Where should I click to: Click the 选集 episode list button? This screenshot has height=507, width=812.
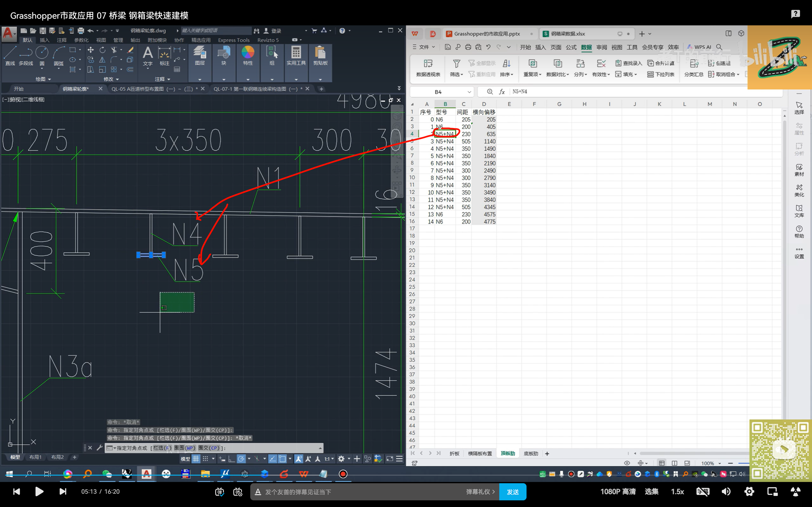pyautogui.click(x=651, y=491)
